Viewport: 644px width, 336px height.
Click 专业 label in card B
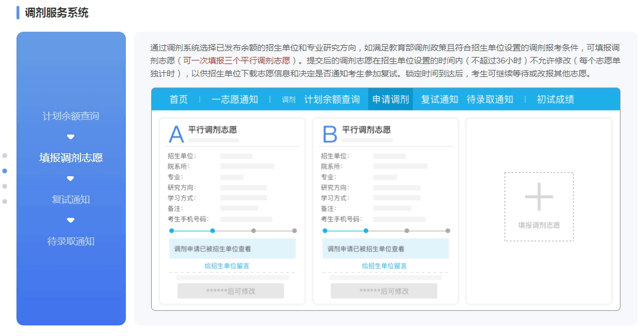point(329,177)
